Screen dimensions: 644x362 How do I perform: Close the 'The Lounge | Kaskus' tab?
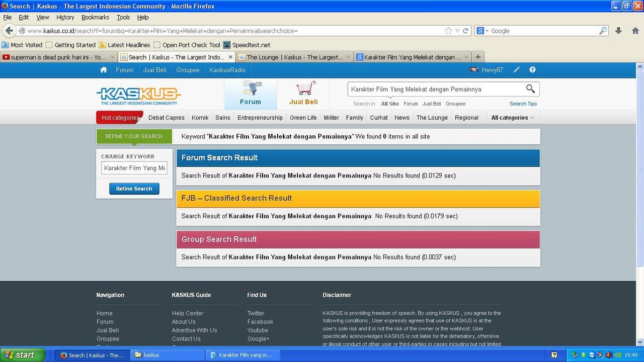point(348,57)
